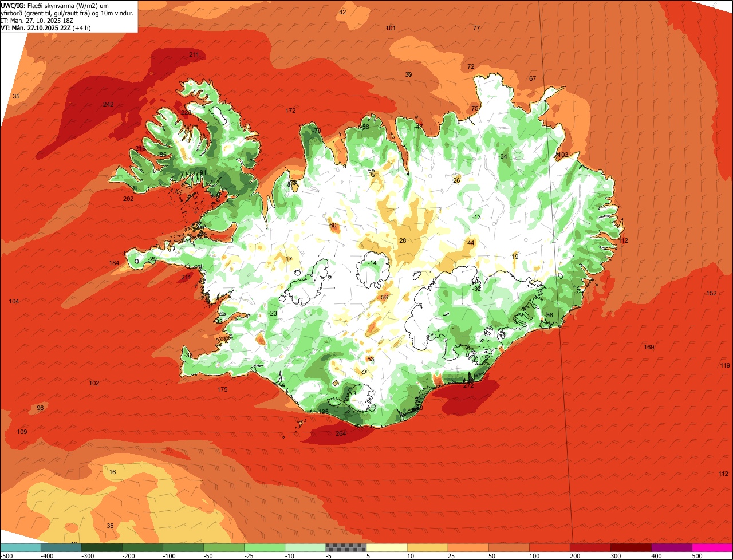
Task: Click the heat flux value 96
Action: (x=40, y=408)
